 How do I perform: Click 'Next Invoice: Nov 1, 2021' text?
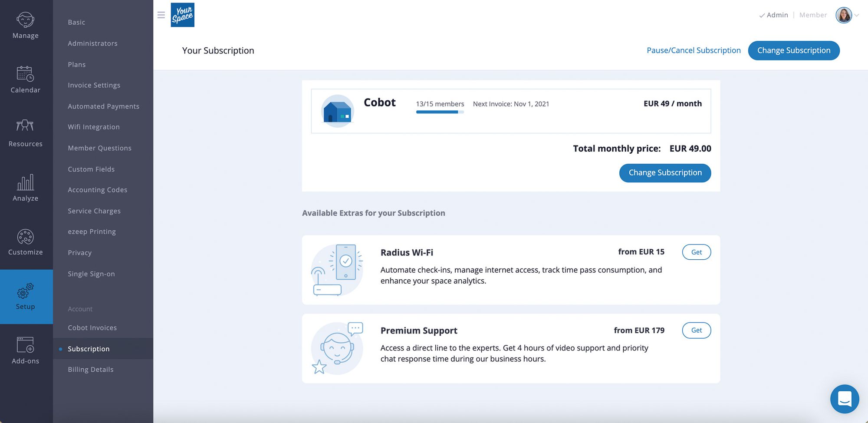click(511, 104)
